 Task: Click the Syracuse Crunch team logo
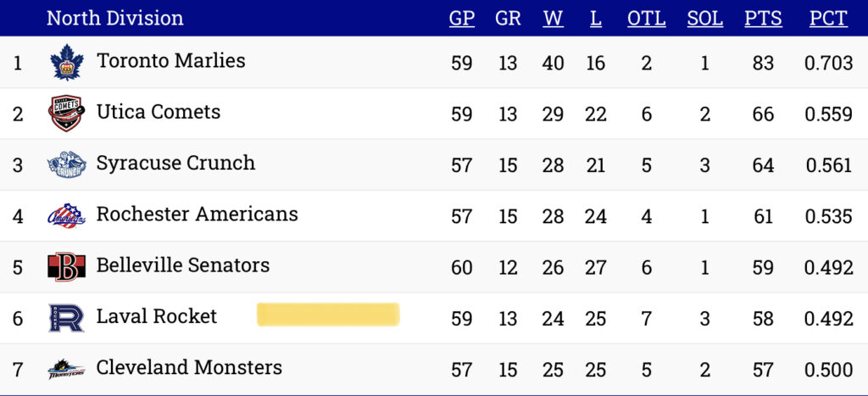(66, 165)
